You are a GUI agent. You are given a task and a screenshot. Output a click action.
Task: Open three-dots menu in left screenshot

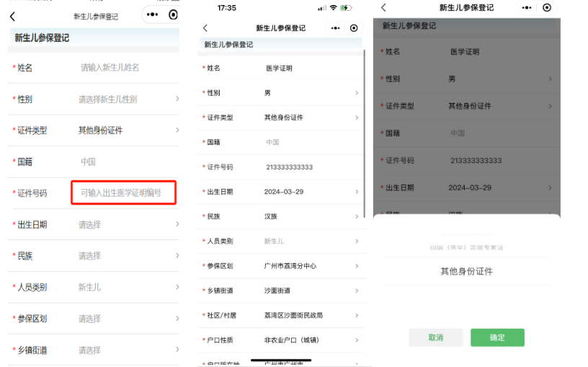152,14
